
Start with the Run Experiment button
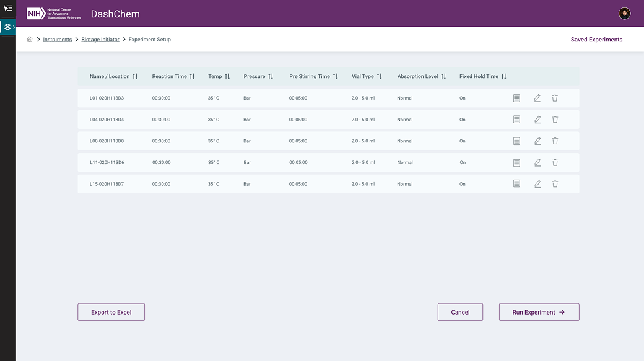539,312
